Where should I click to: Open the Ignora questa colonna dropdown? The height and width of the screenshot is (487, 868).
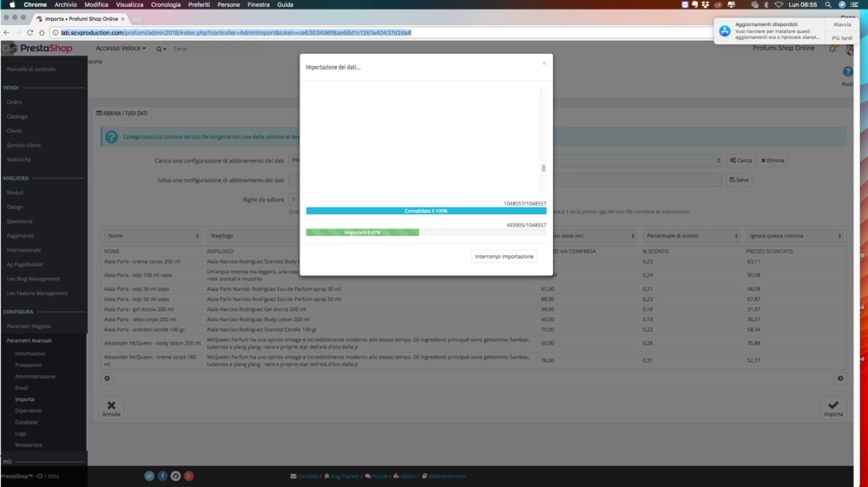click(x=794, y=236)
